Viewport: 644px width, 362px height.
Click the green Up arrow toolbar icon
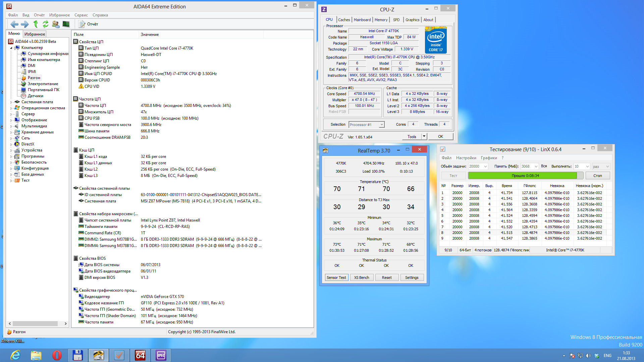click(36, 24)
